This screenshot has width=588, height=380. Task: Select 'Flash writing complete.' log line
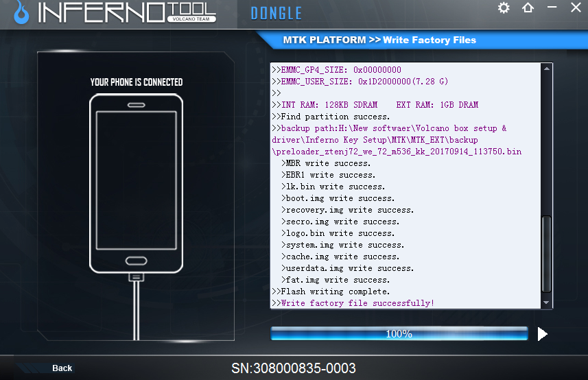click(331, 292)
